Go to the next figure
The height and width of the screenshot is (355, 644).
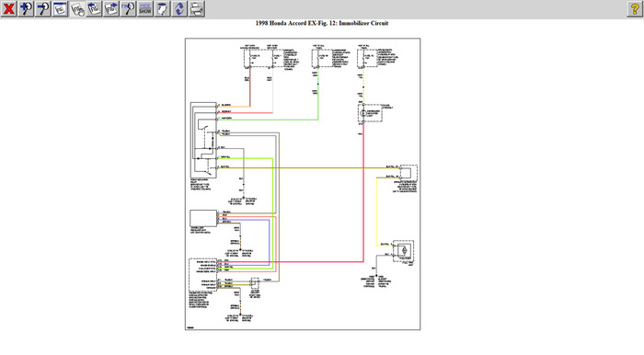(111, 8)
